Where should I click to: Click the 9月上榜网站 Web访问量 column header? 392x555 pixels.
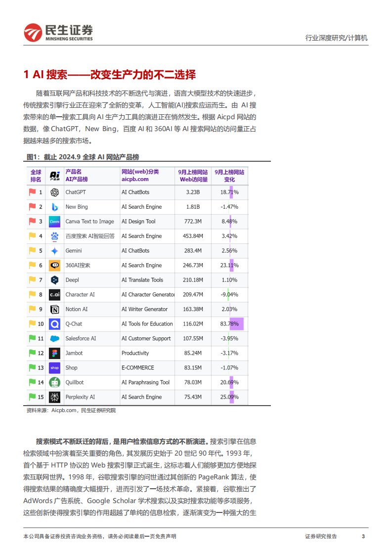[193, 176]
